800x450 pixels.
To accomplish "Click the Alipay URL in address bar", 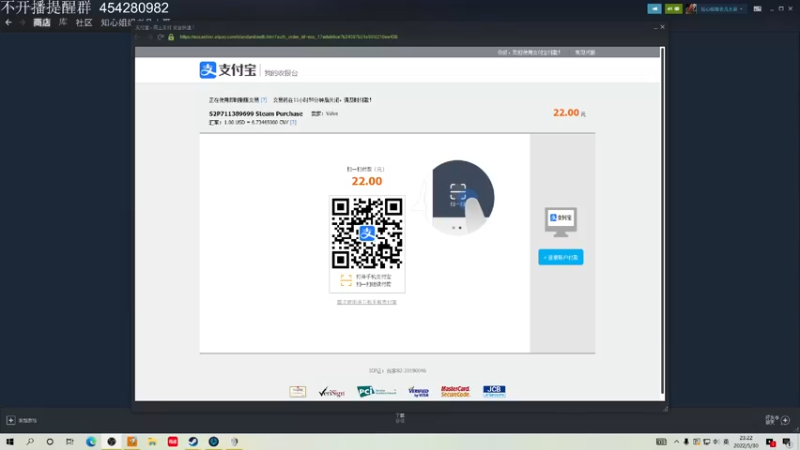I will pos(288,37).
